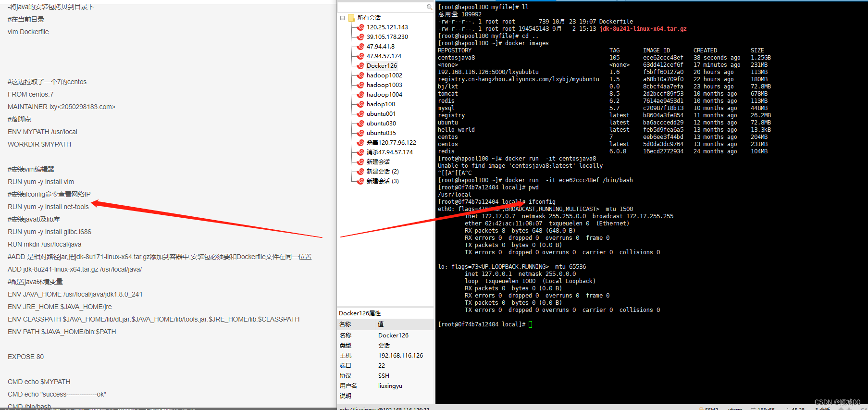This screenshot has height=410, width=868.
Task: Click the 所有会话 folder icon
Action: pos(351,18)
